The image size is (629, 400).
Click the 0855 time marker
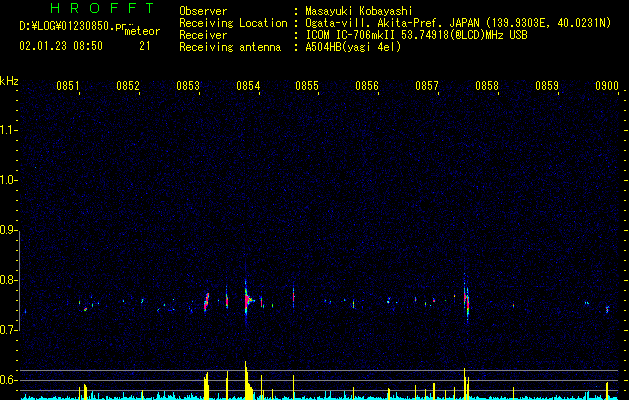click(x=307, y=85)
